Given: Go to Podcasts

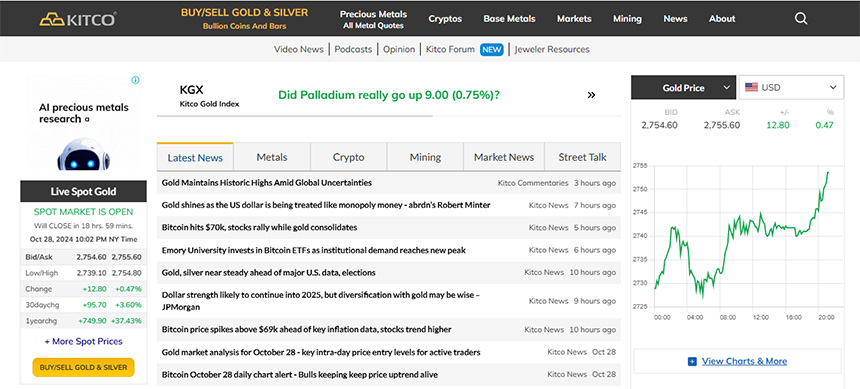Looking at the screenshot, I should click(x=353, y=49).
